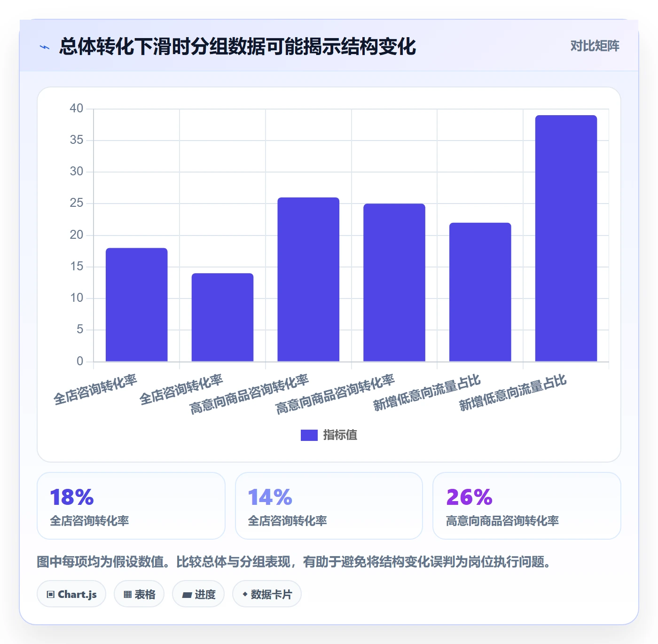Click the bar with value 14
This screenshot has width=658, height=644.
pos(222,317)
